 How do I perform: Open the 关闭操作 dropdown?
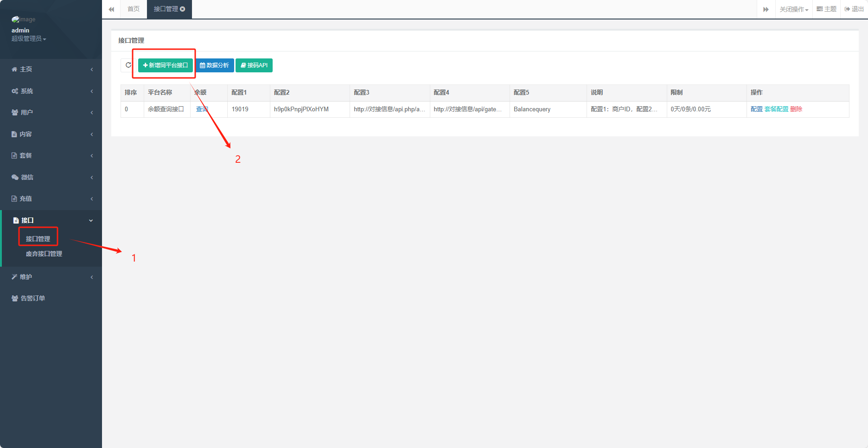point(793,9)
